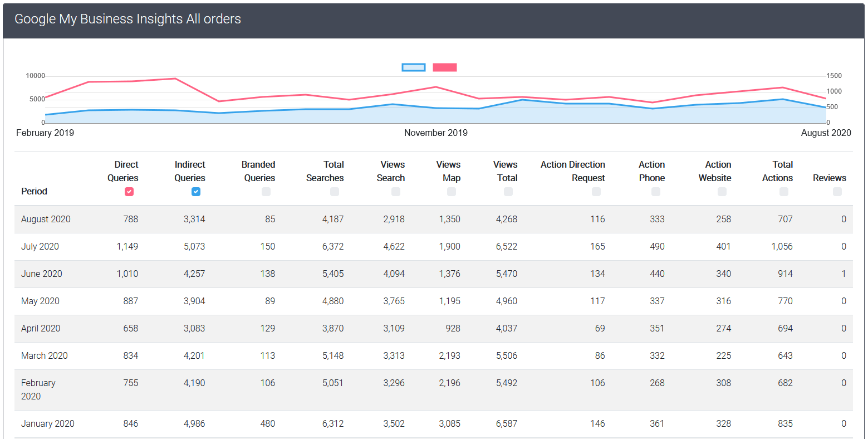Check the Action Direction Request checkbox
The height and width of the screenshot is (439, 868).
(x=596, y=192)
